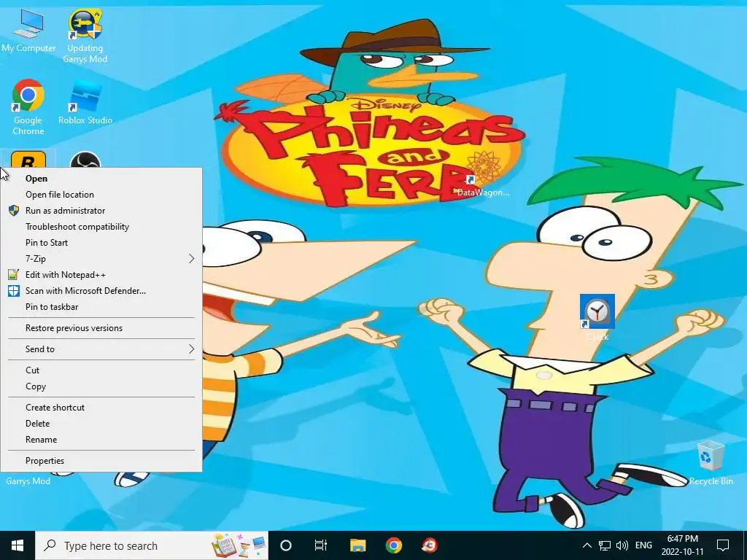Choose Pin to Start
The width and height of the screenshot is (747, 560).
[101, 242]
